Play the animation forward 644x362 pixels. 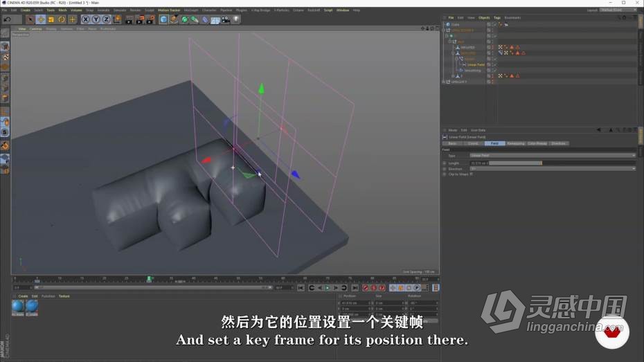pos(328,288)
